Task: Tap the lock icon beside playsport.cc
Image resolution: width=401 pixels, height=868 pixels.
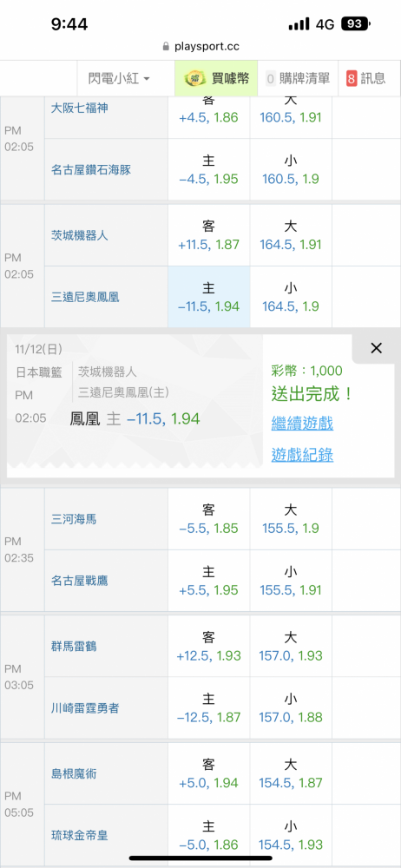Action: tap(166, 47)
